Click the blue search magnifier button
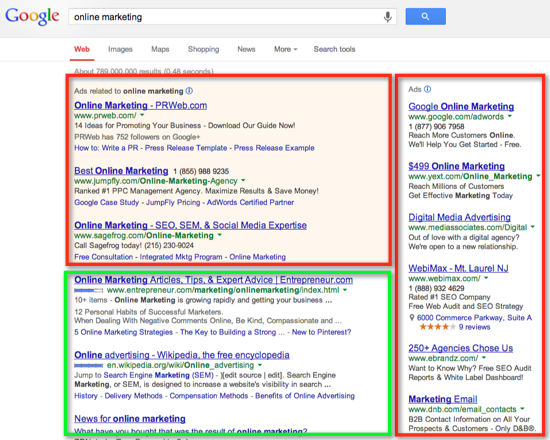 pos(425,16)
